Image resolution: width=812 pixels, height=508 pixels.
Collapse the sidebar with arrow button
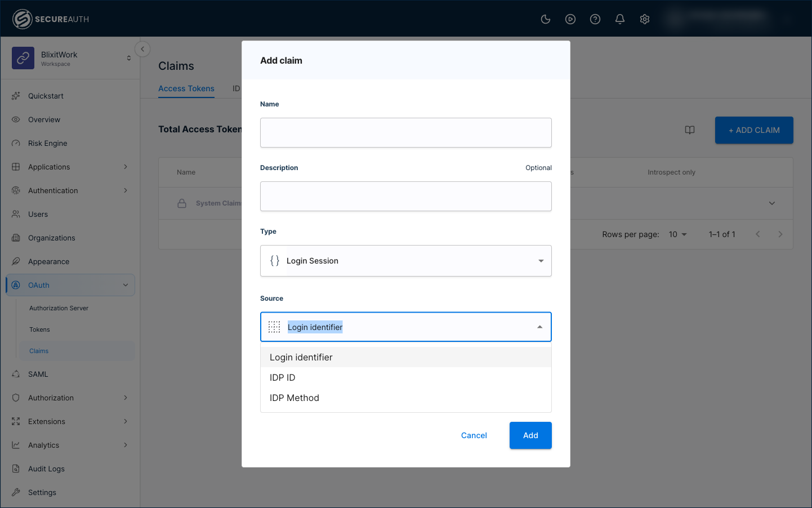point(142,49)
